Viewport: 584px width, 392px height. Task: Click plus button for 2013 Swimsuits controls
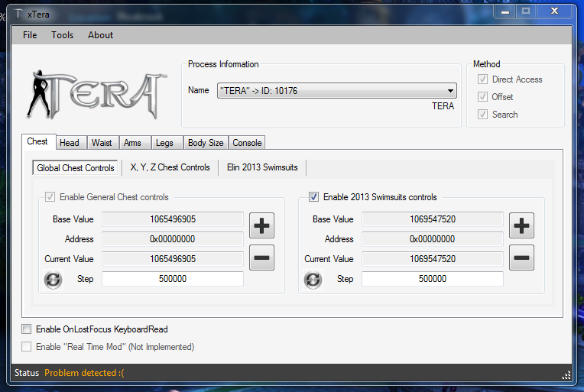[521, 225]
